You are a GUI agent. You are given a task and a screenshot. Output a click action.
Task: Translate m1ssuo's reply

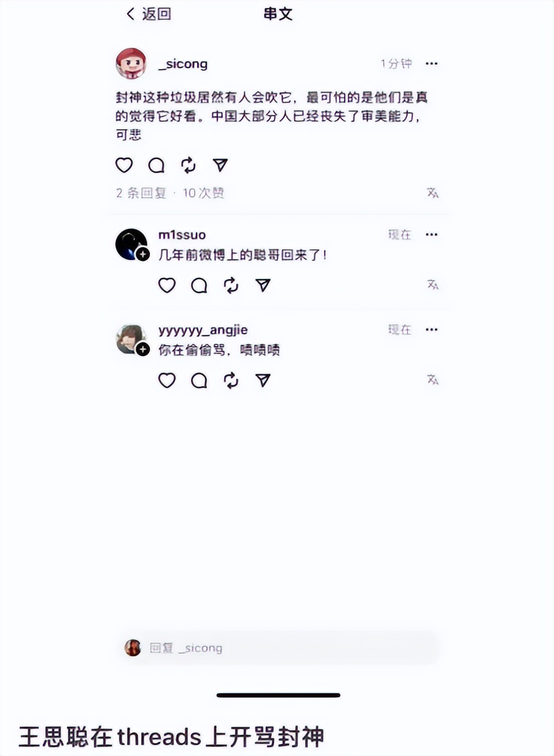(432, 285)
